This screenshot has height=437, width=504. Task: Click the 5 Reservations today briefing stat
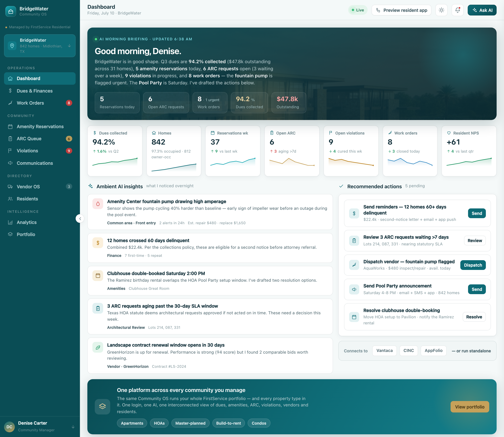point(117,103)
